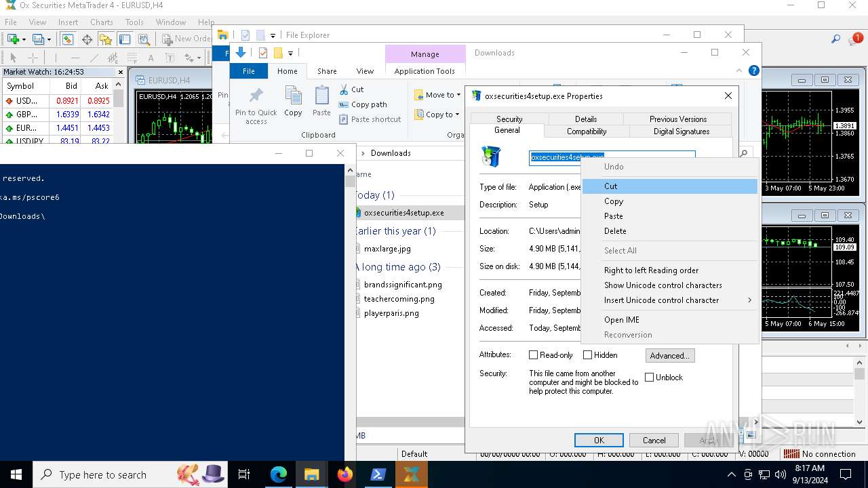The image size is (868, 488).
Task: Select the trendline tool
Action: (x=94, y=58)
